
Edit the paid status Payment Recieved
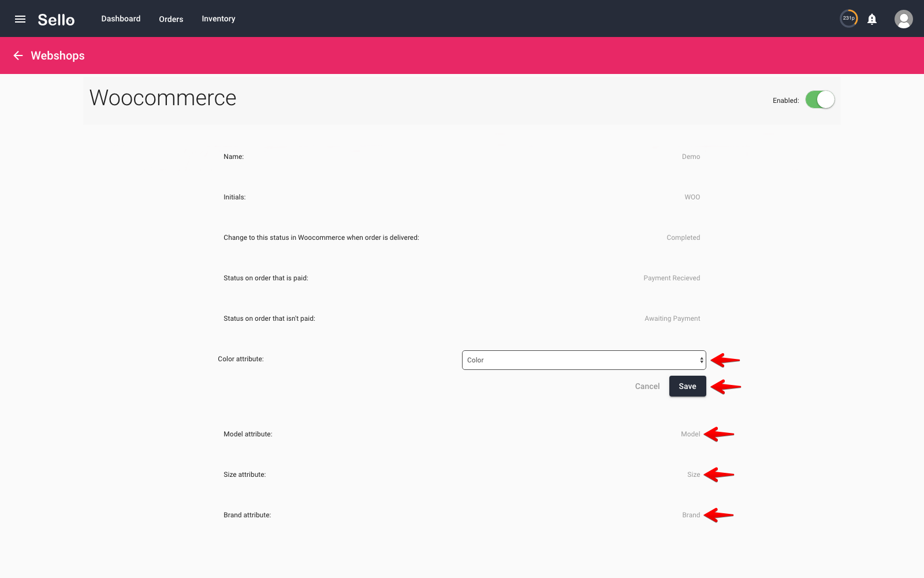(672, 278)
